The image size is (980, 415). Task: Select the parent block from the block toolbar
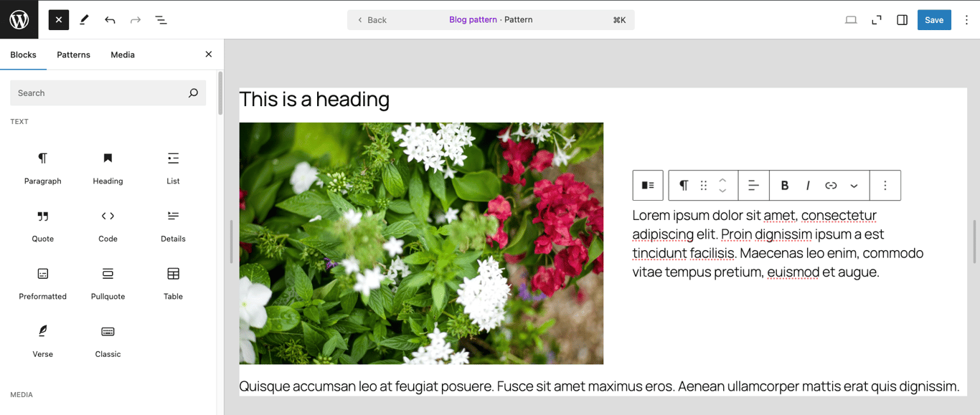pyautogui.click(x=648, y=185)
